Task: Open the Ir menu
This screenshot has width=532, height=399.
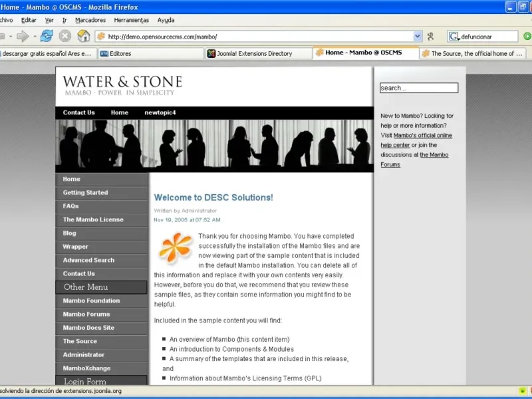Action: [x=65, y=20]
